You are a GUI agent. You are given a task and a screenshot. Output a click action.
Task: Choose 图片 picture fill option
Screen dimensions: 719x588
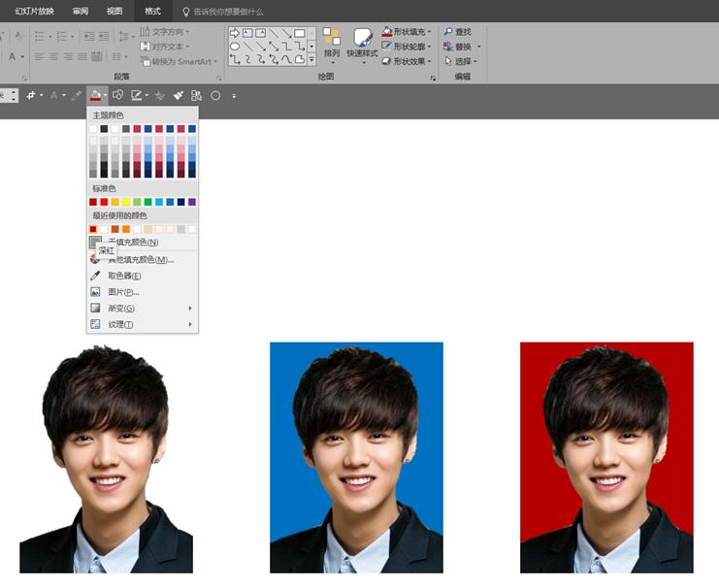tap(124, 291)
